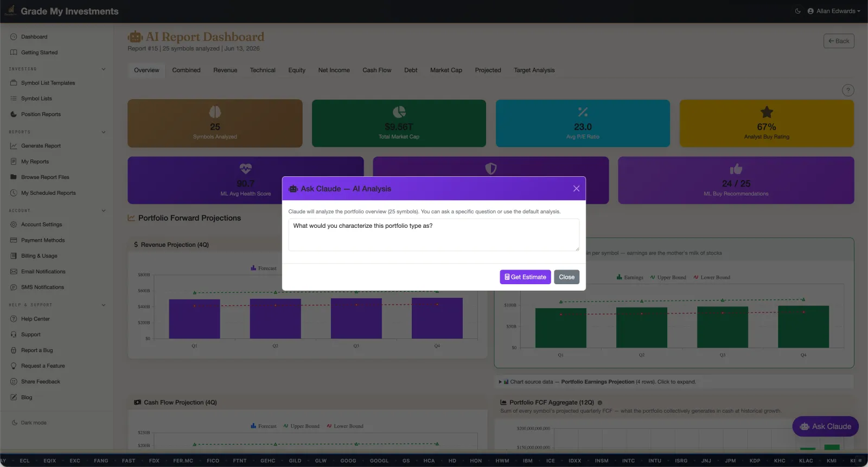Click the Email Notifications envelope icon
Image resolution: width=868 pixels, height=467 pixels.
(x=14, y=272)
